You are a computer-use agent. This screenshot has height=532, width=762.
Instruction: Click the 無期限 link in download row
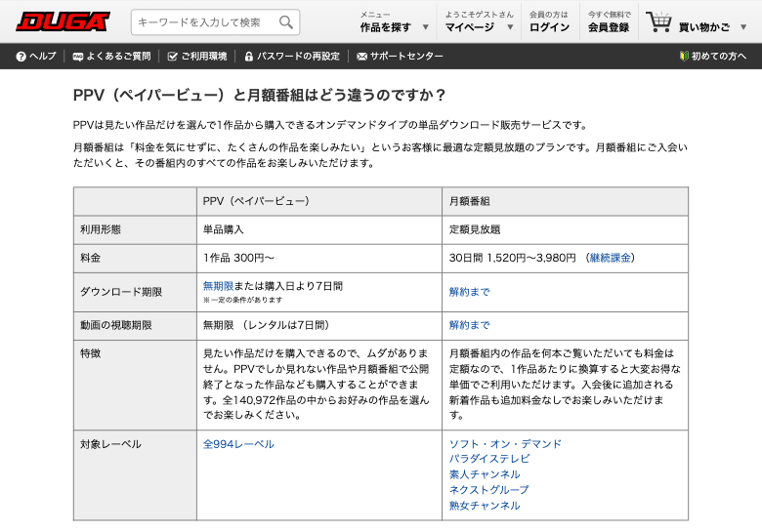pyautogui.click(x=218, y=286)
